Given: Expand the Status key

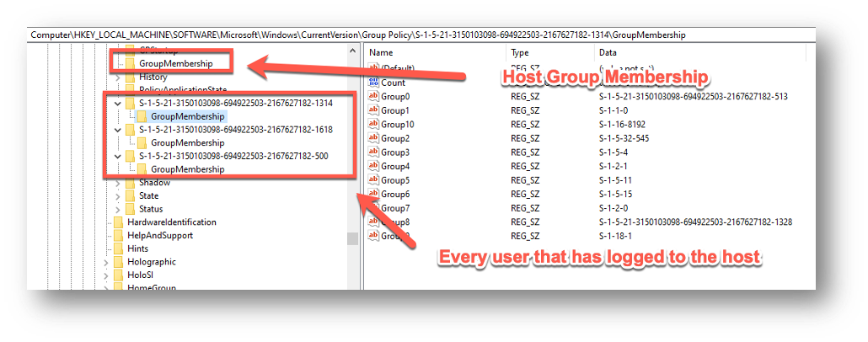Looking at the screenshot, I should [x=117, y=209].
